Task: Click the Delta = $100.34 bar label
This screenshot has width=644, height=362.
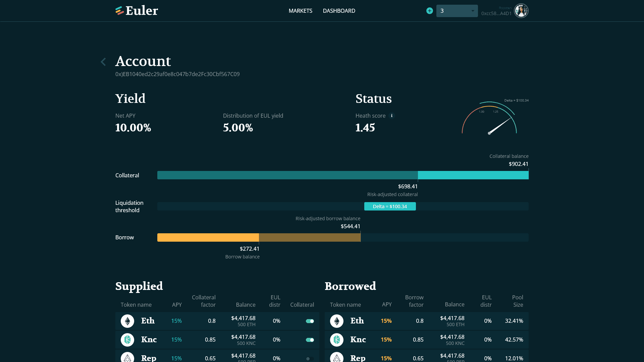Action: click(390, 206)
